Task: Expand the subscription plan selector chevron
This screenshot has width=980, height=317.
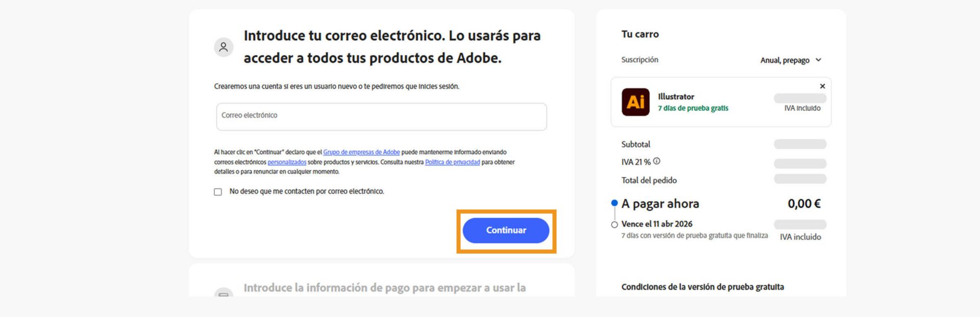Action: click(x=819, y=60)
